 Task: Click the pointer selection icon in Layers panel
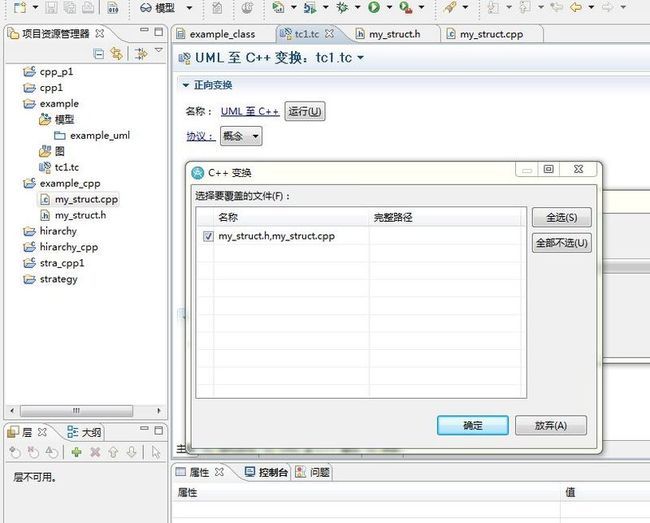tap(155, 452)
